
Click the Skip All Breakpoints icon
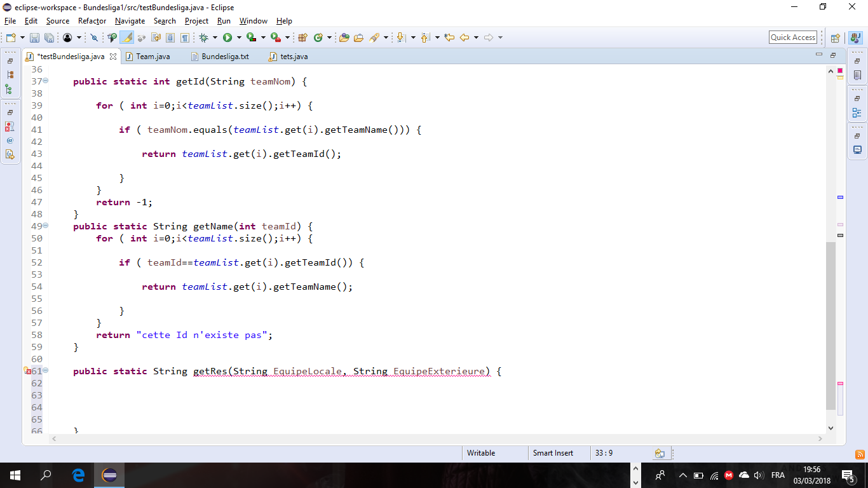pos(94,37)
